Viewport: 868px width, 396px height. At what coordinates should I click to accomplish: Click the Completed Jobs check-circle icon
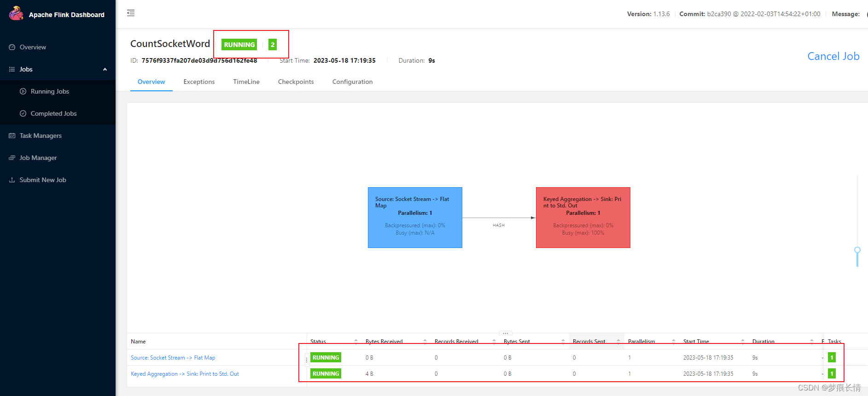tap(23, 113)
